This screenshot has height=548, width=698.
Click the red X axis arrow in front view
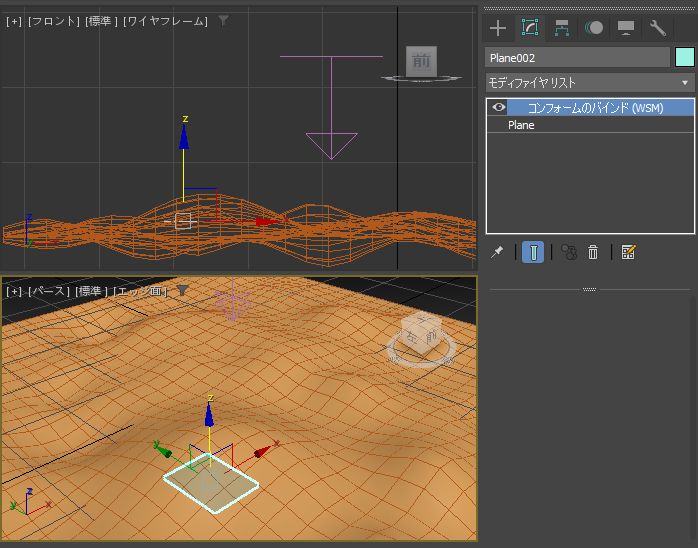point(268,221)
